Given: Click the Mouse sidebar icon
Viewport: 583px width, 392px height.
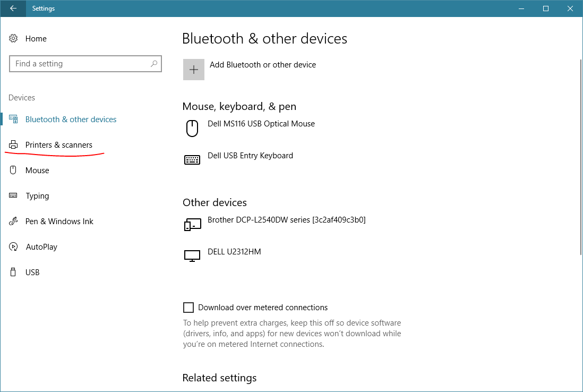Looking at the screenshot, I should pos(13,170).
